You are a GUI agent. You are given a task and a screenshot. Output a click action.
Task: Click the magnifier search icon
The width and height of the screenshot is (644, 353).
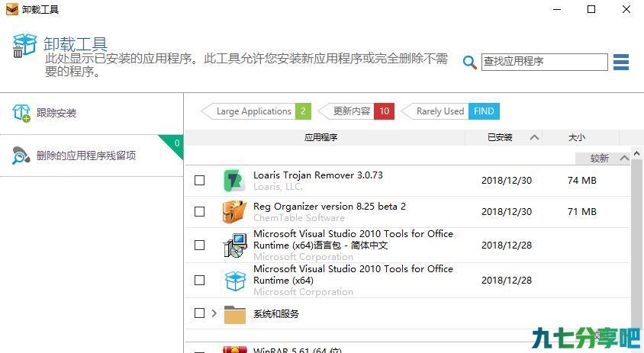[469, 63]
